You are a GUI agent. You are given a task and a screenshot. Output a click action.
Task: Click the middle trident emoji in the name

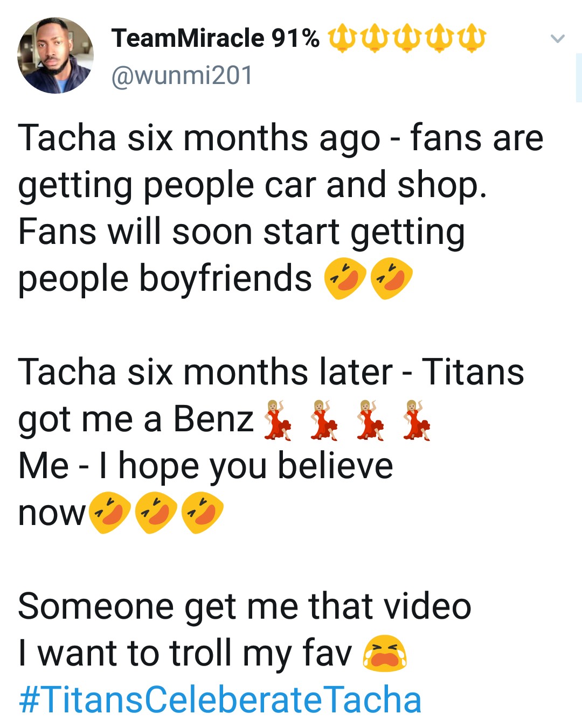pos(406,38)
